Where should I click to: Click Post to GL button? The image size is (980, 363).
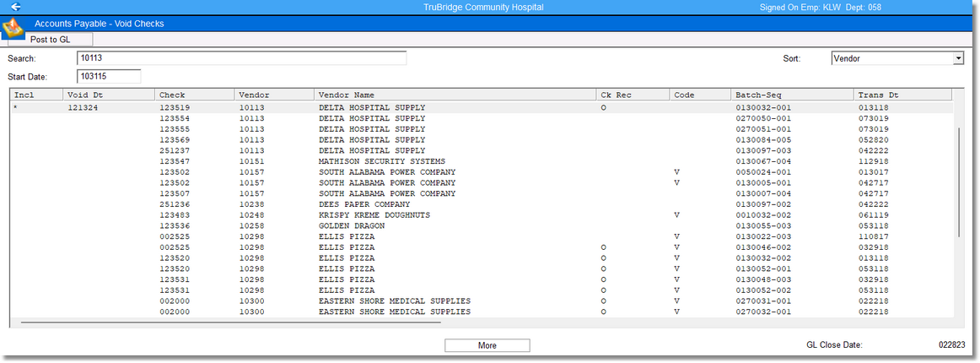51,40
